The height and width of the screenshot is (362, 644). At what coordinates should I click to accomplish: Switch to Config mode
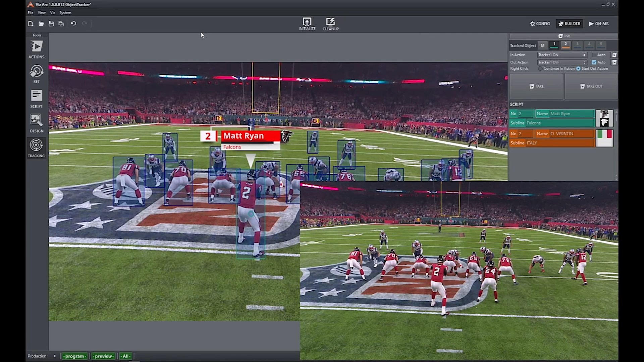coord(540,24)
